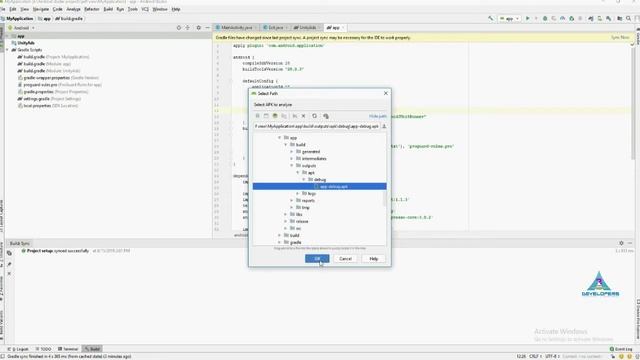
Task: Open local.properties in project tree
Action: tap(47, 106)
